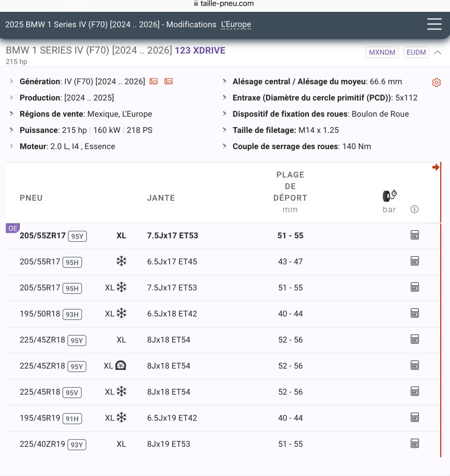Open calculator for 205/55R17 7.5Jx17 ET53 row

tap(415, 287)
